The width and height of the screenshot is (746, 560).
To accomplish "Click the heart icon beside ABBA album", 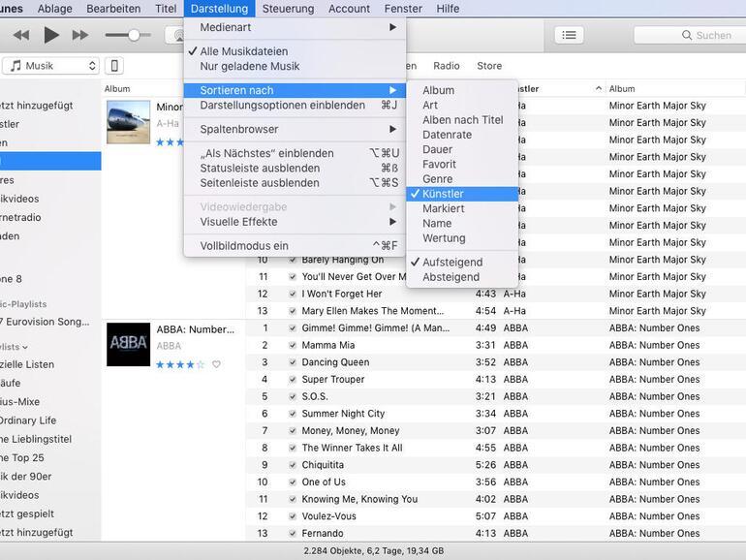I will point(216,364).
